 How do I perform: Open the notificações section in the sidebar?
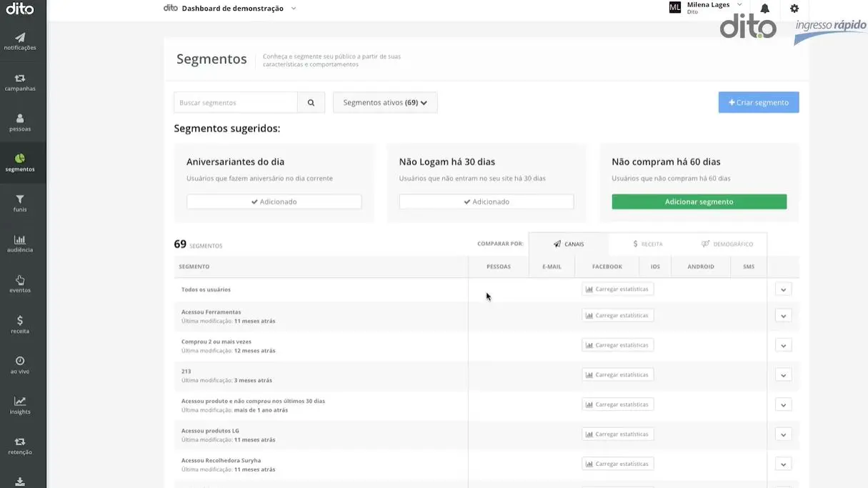20,39
